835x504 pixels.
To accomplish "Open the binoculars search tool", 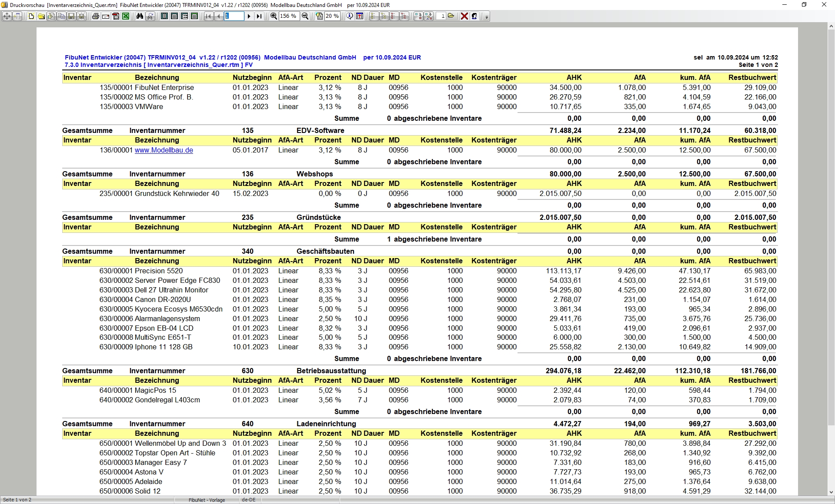I will [140, 16].
